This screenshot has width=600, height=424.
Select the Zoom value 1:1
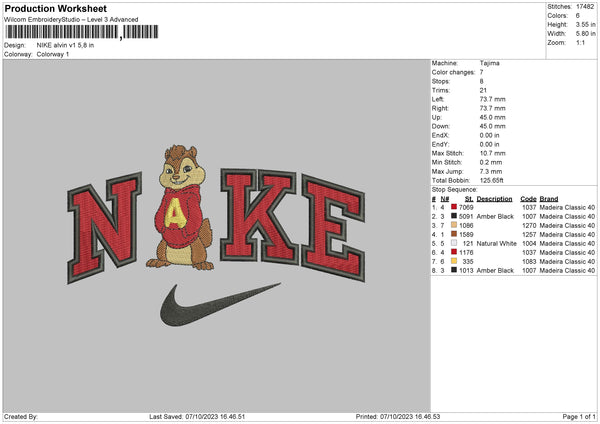(580, 42)
